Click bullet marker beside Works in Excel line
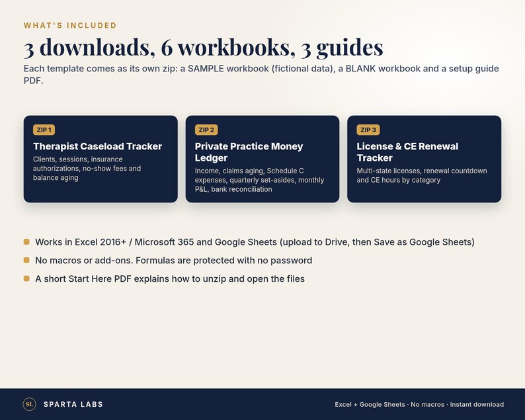This screenshot has height=420, width=525. (26, 242)
